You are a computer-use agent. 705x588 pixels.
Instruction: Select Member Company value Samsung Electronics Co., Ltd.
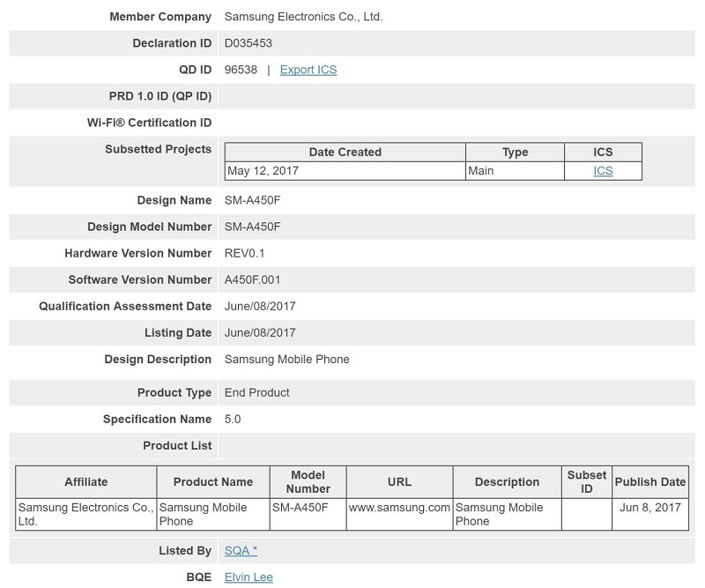[x=303, y=17]
